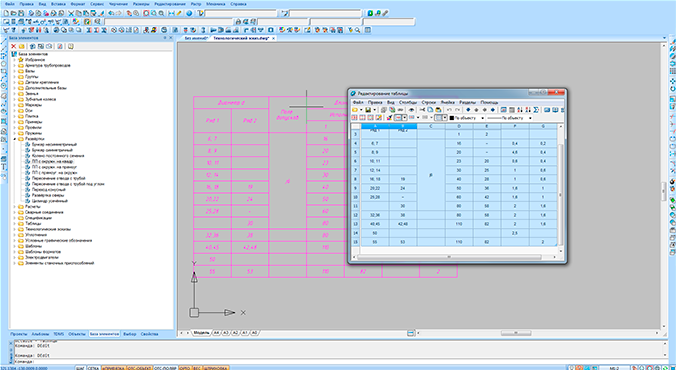
Task: Click the save icon in table editor toolbar
Action: [368, 110]
